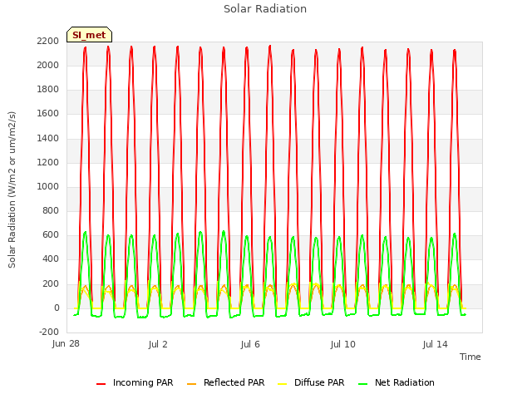Click the Solar Radiation chart title

[265, 9]
